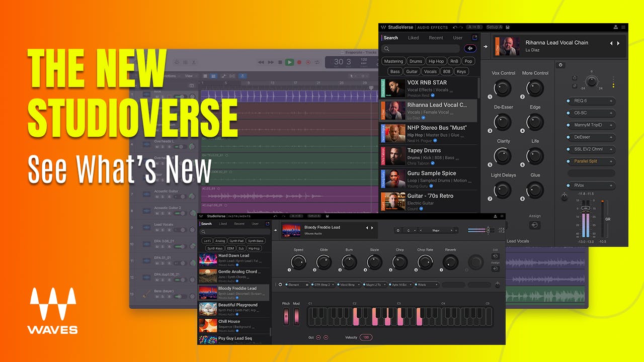
Task: Toggle the power bypass on the plugin chain
Action: 560,65
